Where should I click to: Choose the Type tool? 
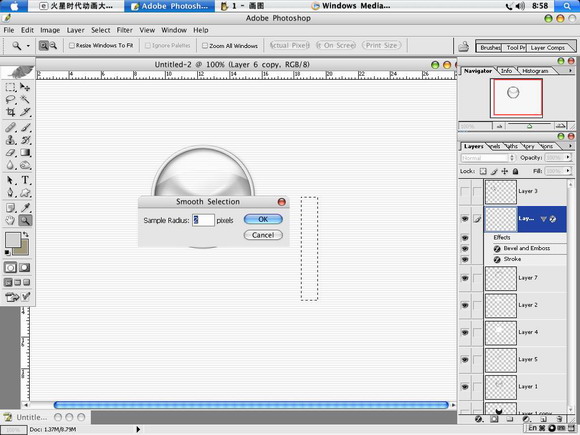[x=25, y=180]
